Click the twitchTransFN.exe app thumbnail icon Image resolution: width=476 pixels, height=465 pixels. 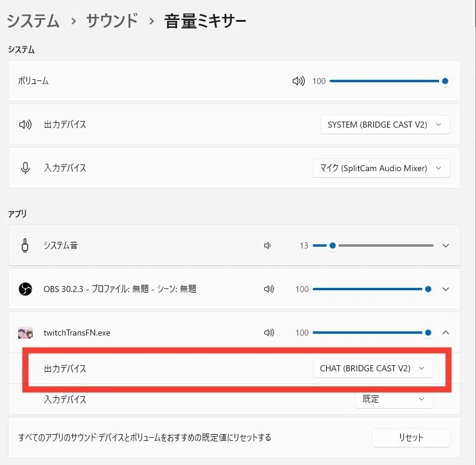coord(25,333)
